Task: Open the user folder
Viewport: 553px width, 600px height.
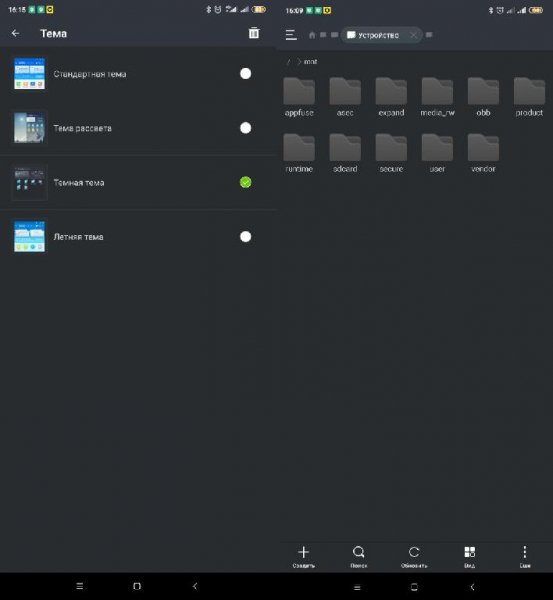Action: point(437,153)
